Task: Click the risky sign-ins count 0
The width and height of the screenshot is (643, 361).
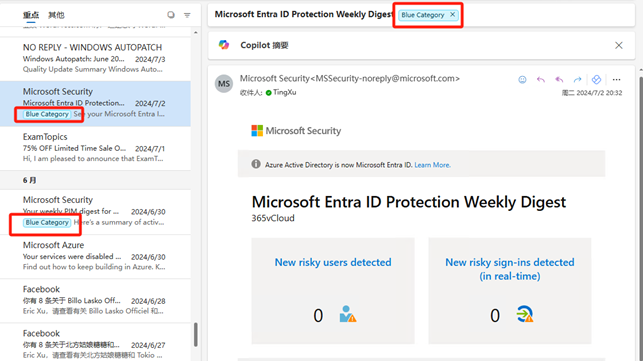Action: (x=495, y=315)
